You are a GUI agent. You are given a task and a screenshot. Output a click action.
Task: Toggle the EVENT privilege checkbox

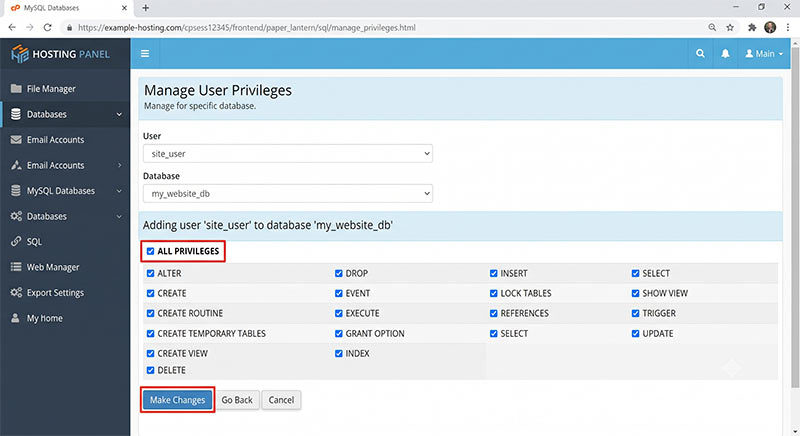(339, 293)
